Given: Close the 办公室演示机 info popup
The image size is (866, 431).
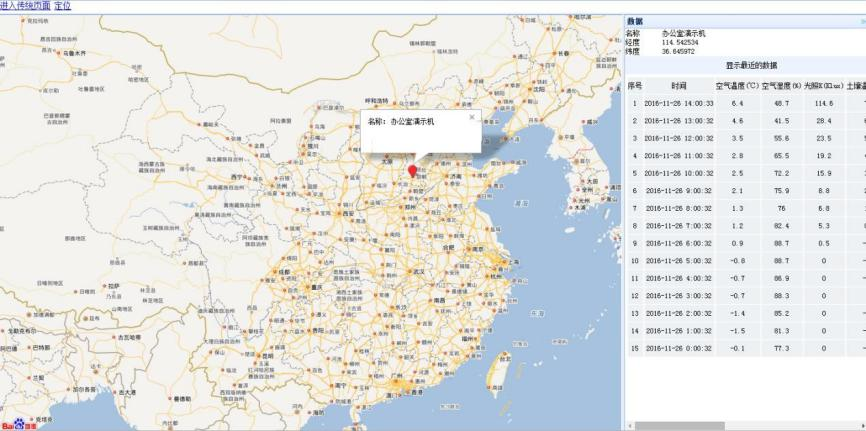Looking at the screenshot, I should (x=472, y=117).
